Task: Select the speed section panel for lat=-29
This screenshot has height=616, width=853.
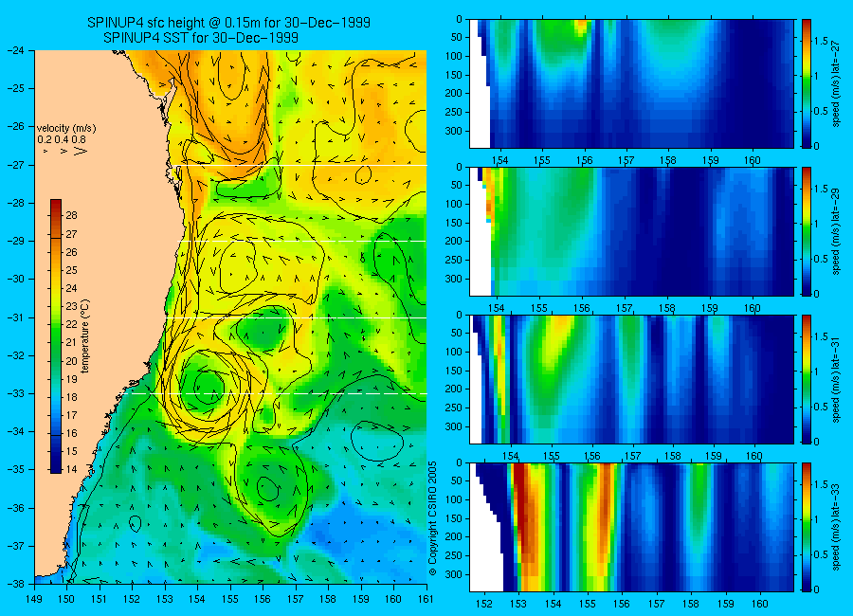Action: pos(631,231)
